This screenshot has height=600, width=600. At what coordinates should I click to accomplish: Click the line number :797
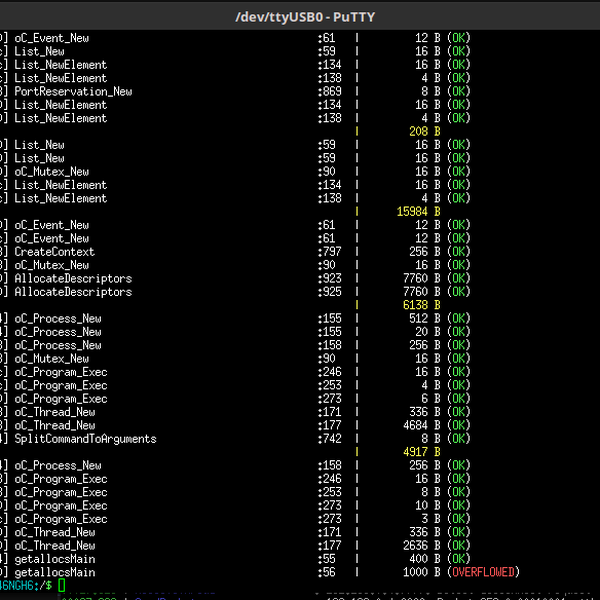(327, 252)
